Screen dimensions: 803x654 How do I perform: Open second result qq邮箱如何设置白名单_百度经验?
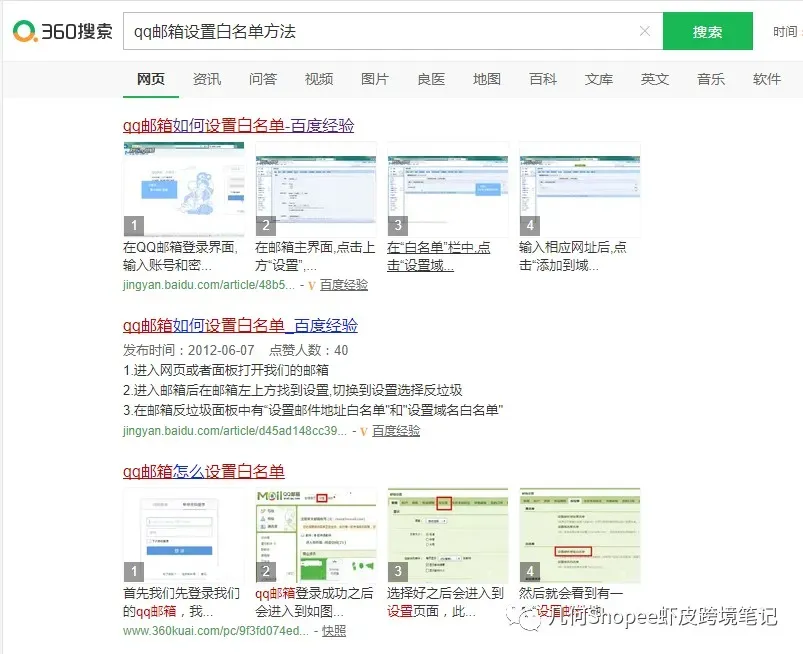click(x=240, y=326)
